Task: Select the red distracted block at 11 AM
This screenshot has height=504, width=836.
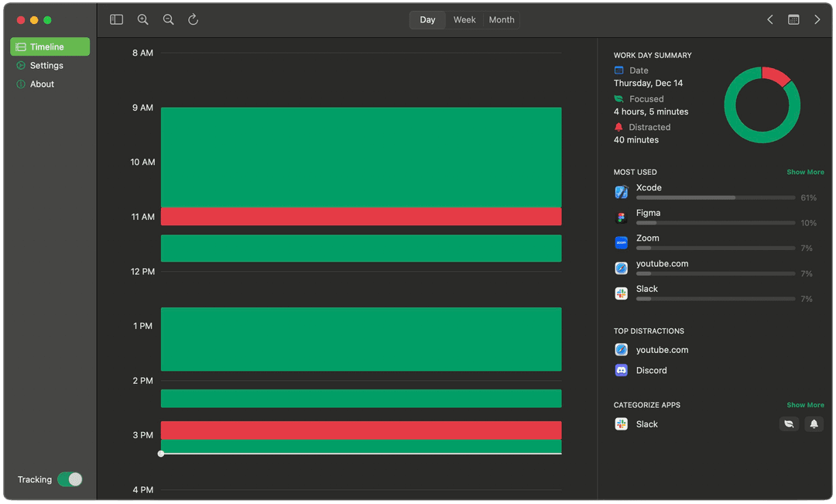Action: pos(361,217)
